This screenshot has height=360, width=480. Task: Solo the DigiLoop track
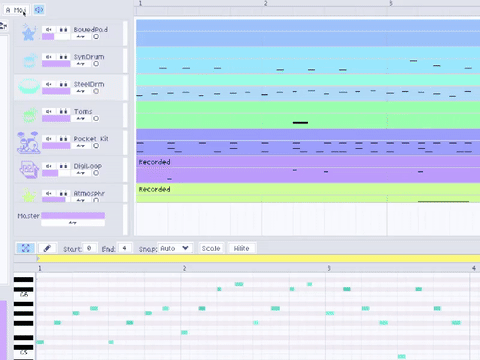pos(63,166)
